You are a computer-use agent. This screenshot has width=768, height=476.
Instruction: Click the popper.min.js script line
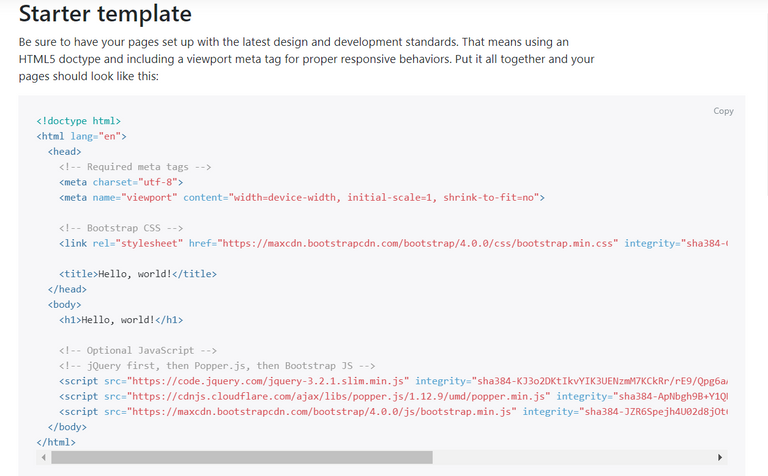coord(393,396)
